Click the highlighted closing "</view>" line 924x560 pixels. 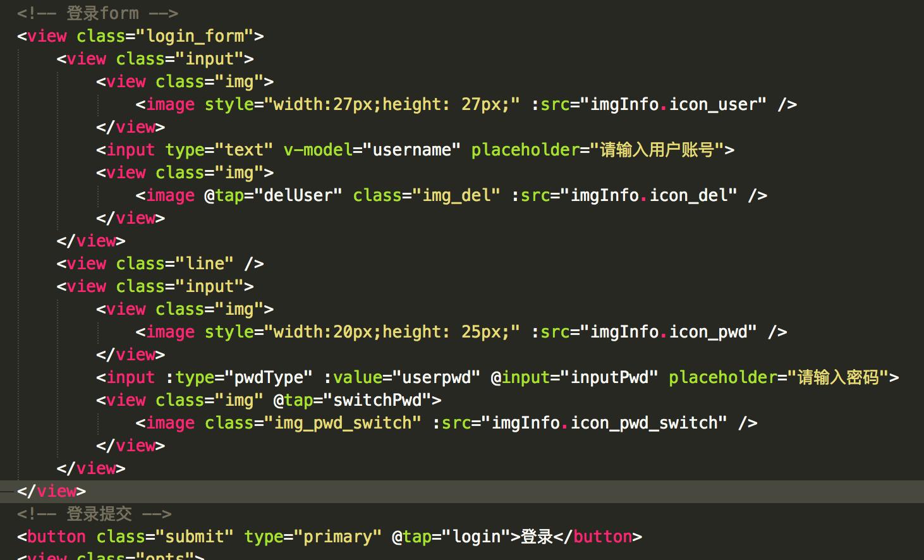pyautogui.click(x=462, y=491)
